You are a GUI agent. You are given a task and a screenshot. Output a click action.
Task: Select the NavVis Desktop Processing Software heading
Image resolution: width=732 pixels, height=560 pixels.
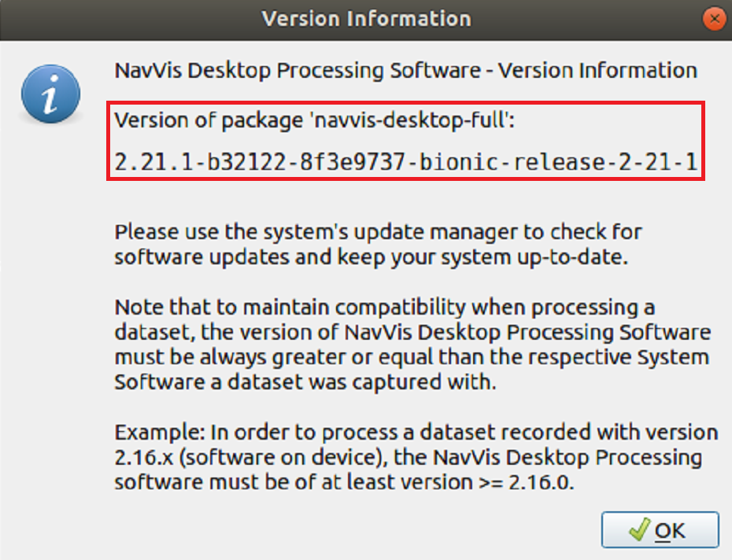(x=405, y=70)
